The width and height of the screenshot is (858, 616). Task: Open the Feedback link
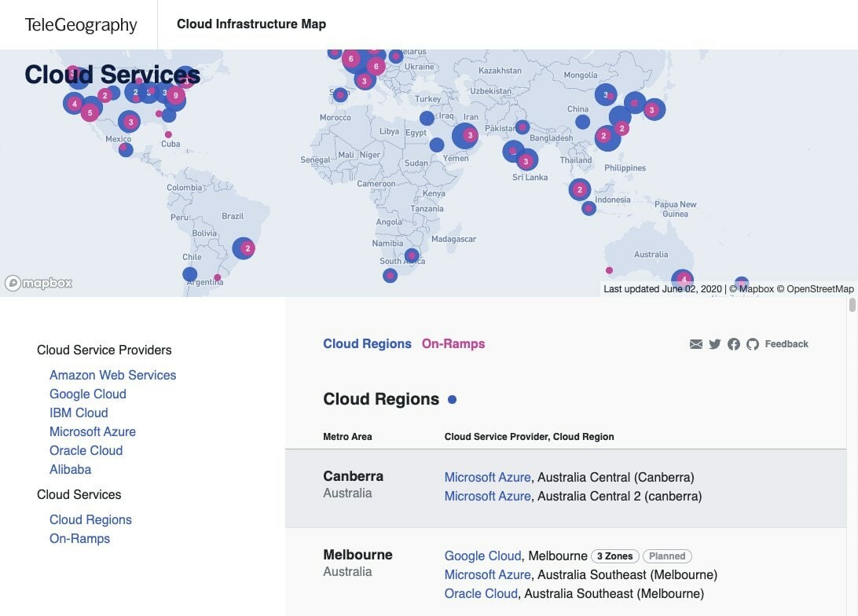[x=786, y=344]
